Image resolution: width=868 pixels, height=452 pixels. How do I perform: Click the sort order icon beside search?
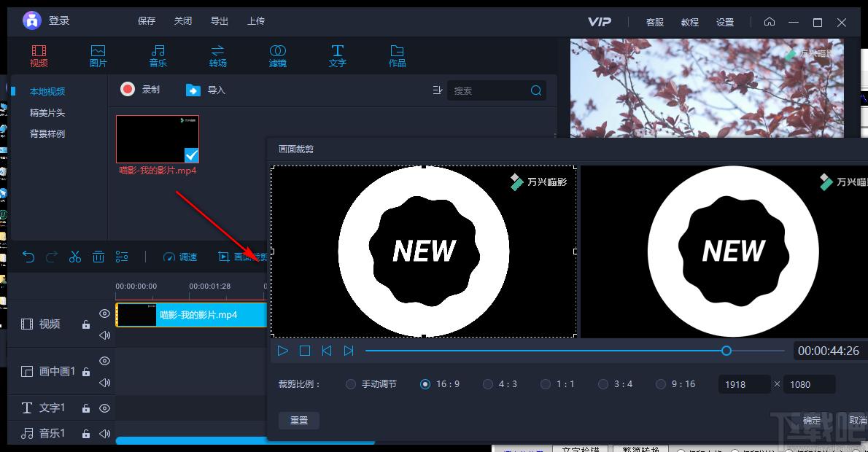click(x=438, y=90)
